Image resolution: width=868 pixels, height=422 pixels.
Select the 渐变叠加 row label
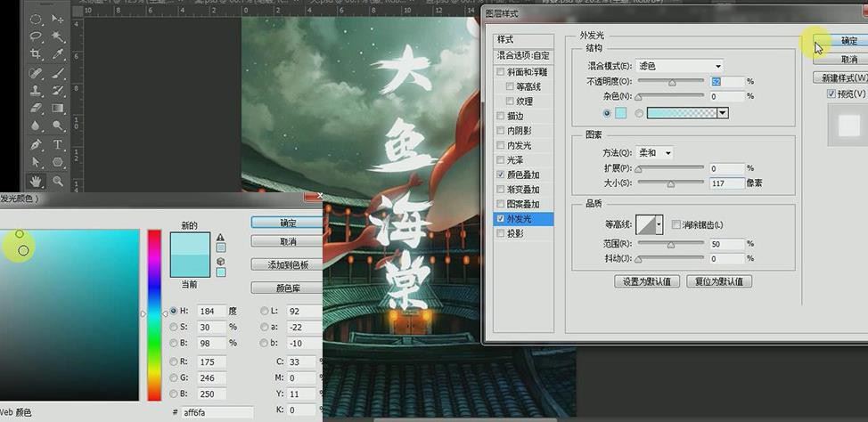(523, 190)
